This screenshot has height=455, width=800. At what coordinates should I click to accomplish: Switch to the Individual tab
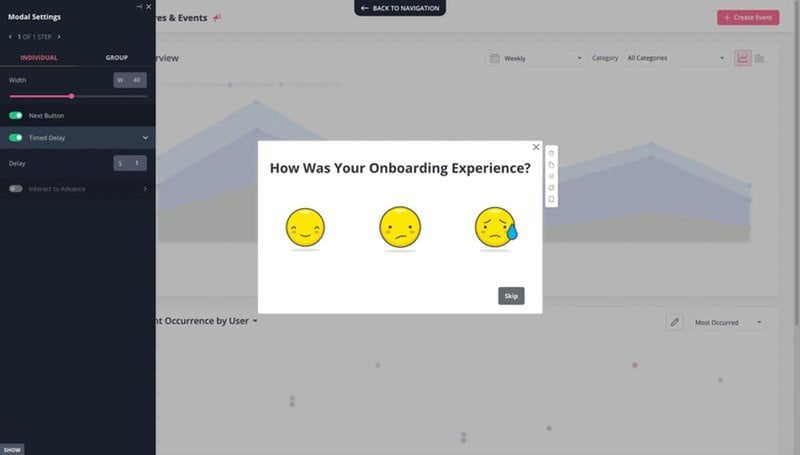39,58
